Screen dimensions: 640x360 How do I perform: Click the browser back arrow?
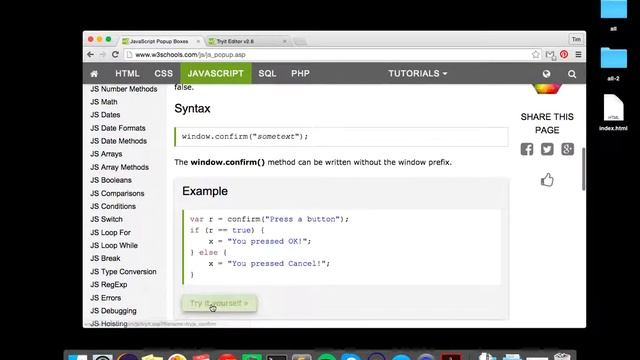click(91, 54)
